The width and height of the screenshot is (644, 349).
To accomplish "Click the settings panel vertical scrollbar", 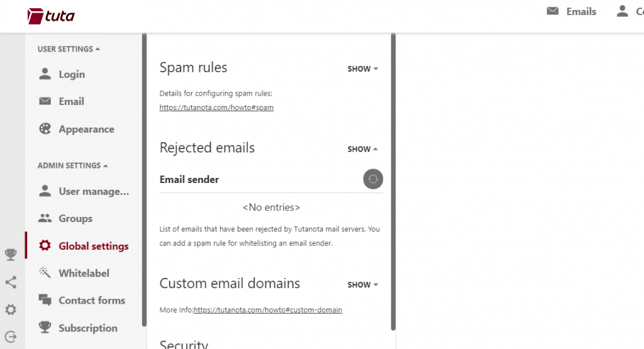I will pos(393,182).
